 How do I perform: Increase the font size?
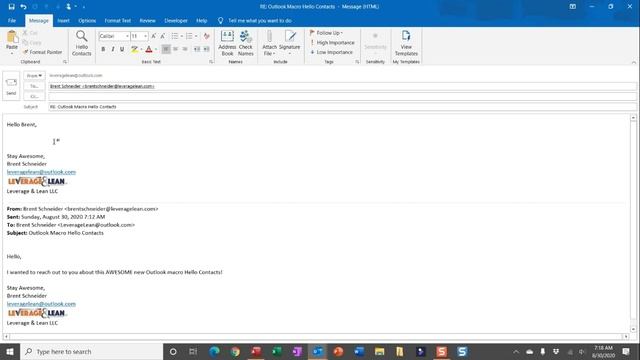(153, 36)
